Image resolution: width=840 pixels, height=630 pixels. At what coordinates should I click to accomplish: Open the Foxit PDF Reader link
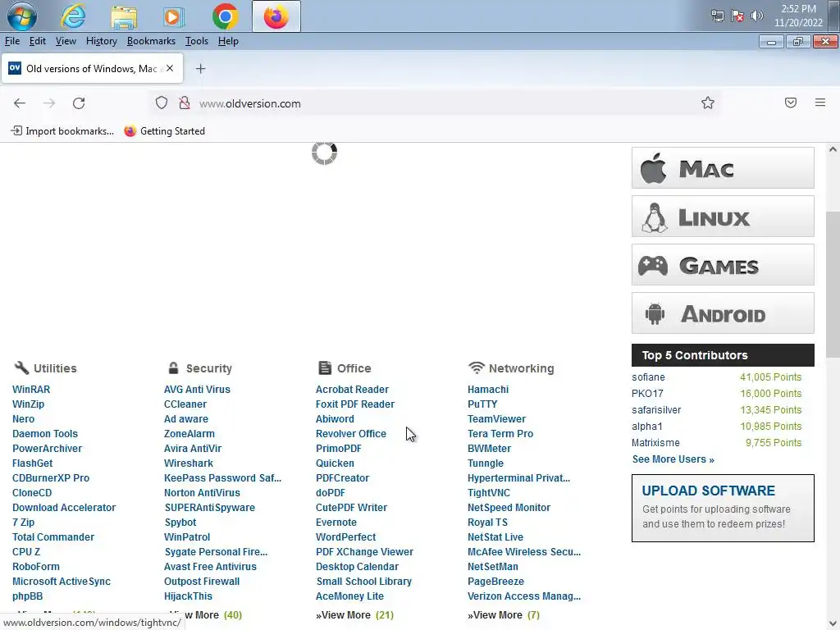coord(354,404)
